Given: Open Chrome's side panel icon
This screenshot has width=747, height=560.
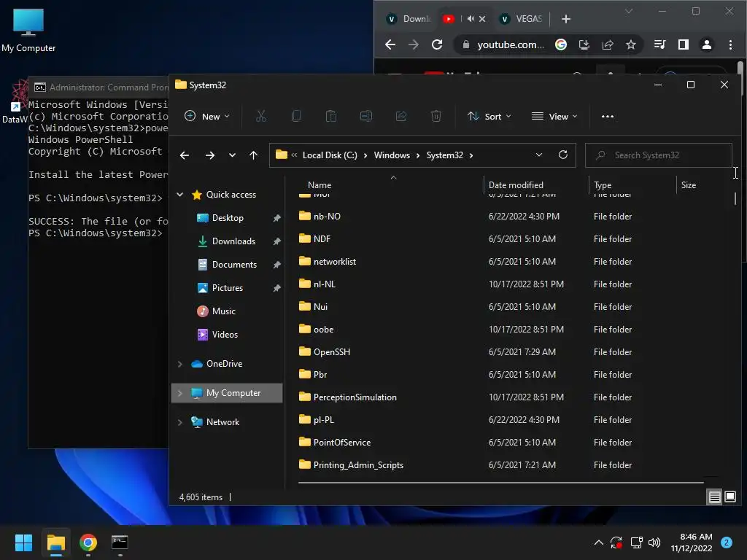Looking at the screenshot, I should 683,44.
